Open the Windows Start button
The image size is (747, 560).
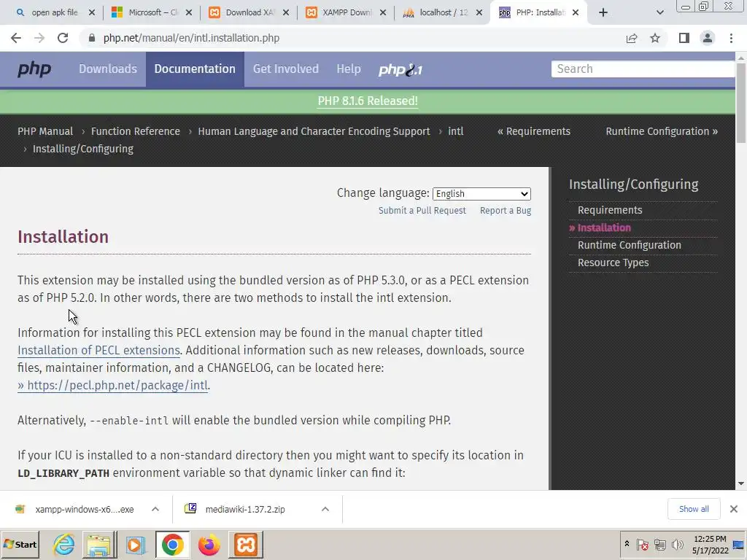point(20,545)
